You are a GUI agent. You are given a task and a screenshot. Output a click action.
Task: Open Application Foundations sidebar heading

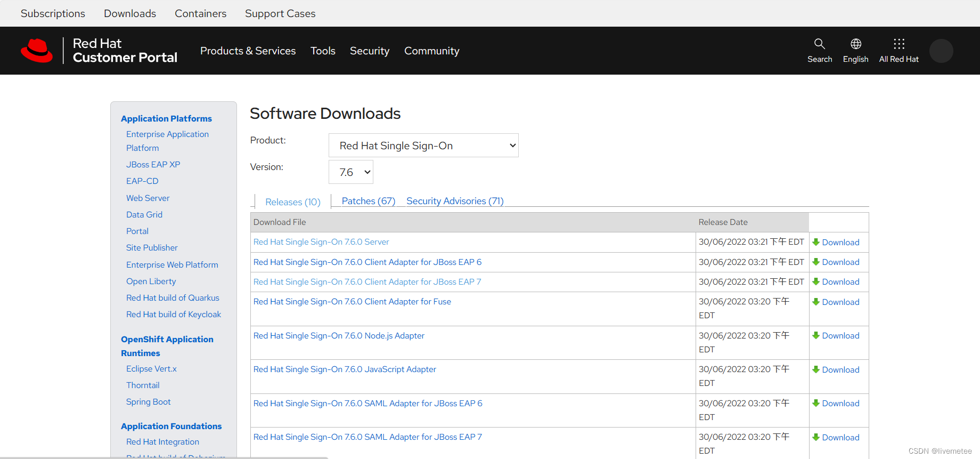(171, 426)
